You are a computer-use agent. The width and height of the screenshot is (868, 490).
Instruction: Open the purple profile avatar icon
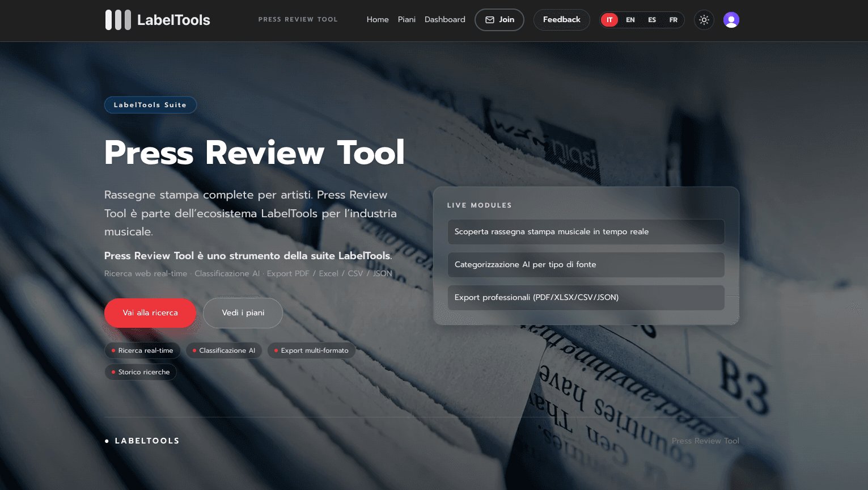(x=731, y=19)
